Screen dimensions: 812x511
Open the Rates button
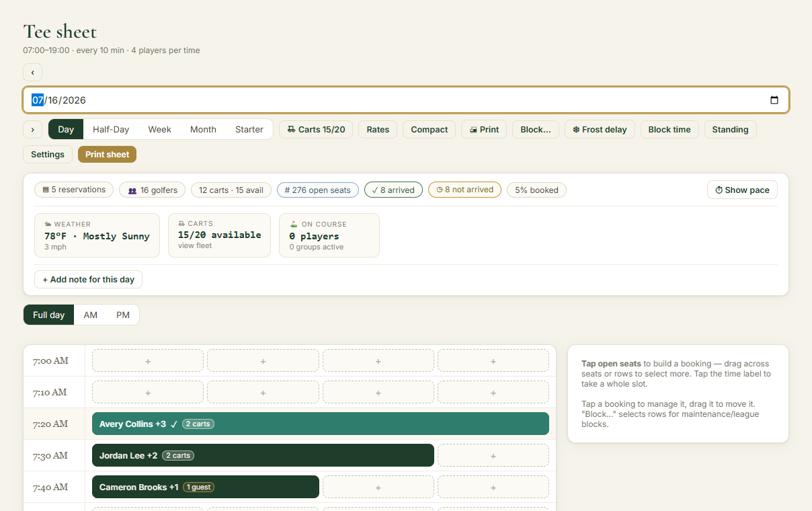tap(378, 129)
